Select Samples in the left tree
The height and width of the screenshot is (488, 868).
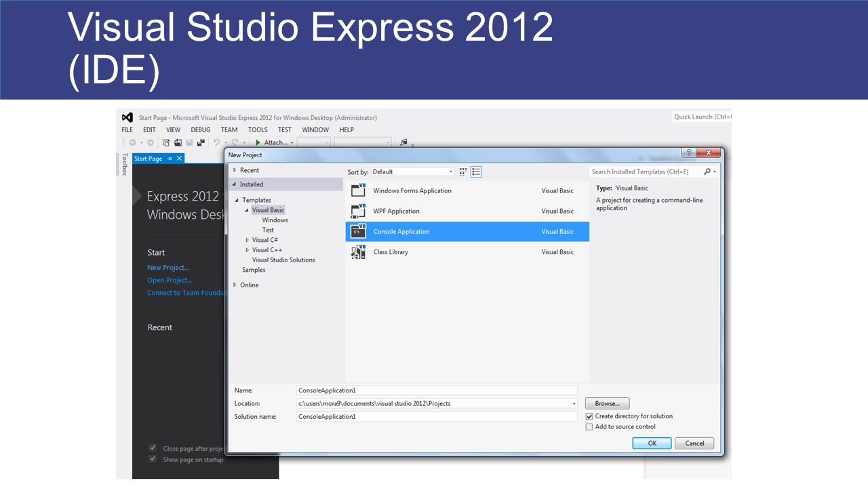point(254,270)
